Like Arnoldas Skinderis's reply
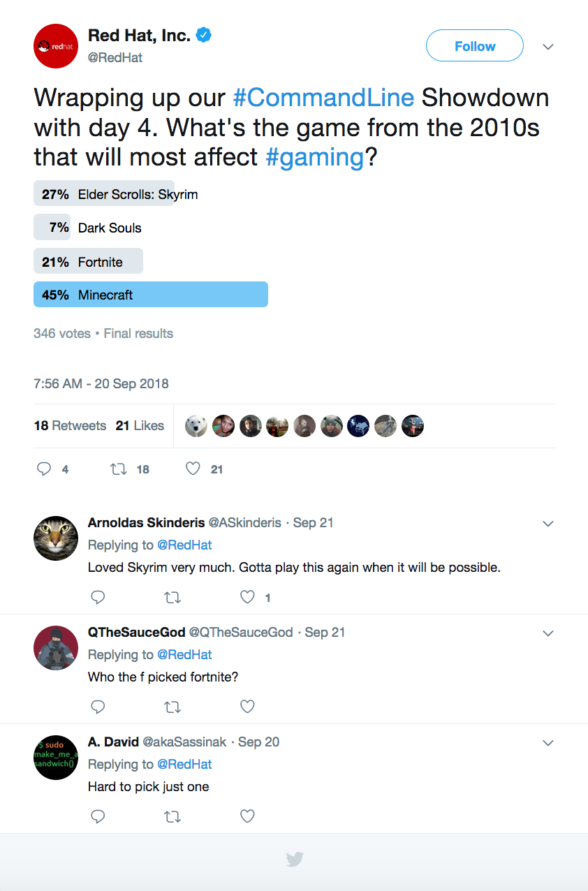The image size is (588, 891). coord(247,597)
